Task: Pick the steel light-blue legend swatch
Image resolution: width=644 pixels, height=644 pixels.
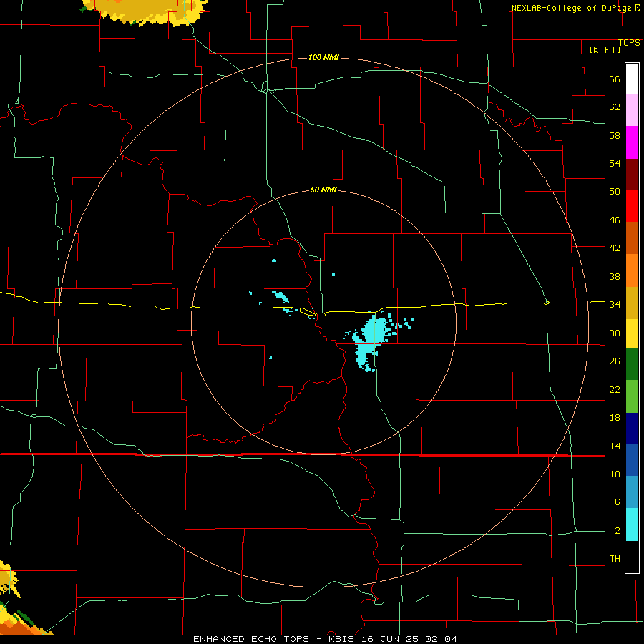Action: (632, 492)
